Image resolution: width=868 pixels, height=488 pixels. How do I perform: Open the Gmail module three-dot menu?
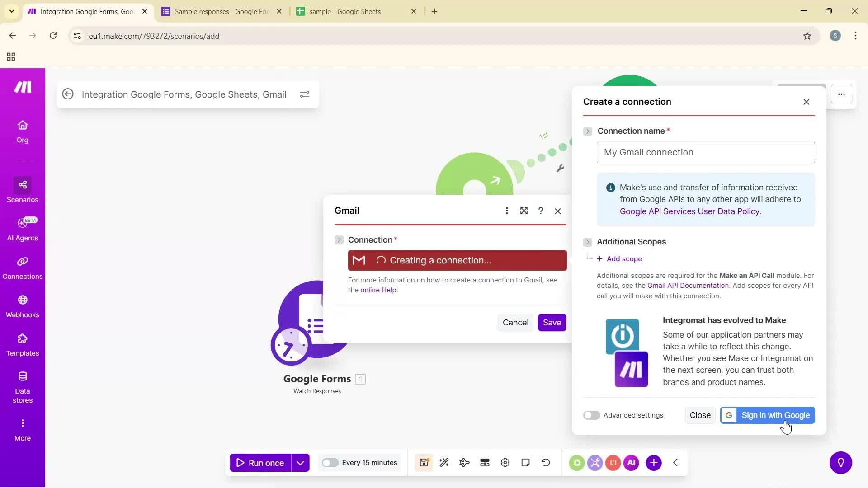[x=507, y=211]
